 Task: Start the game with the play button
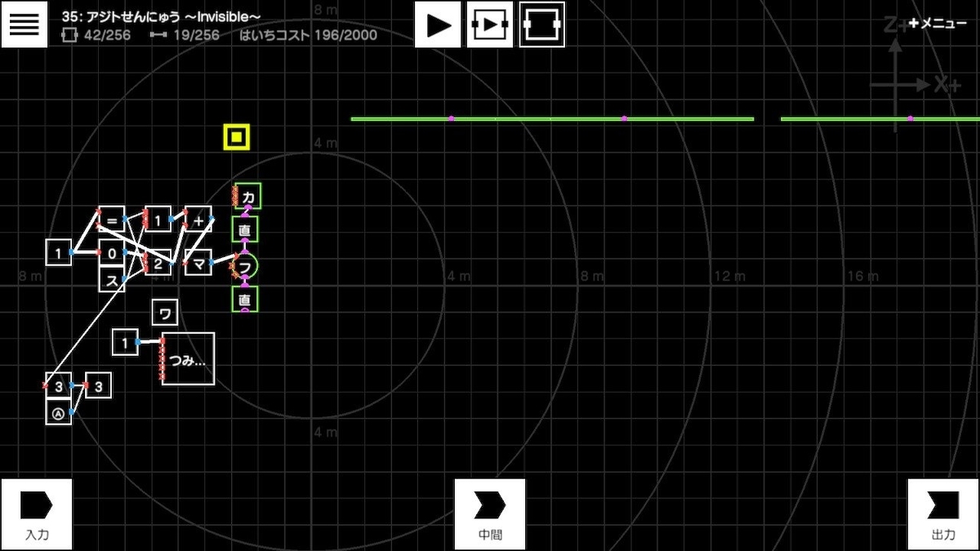(438, 24)
